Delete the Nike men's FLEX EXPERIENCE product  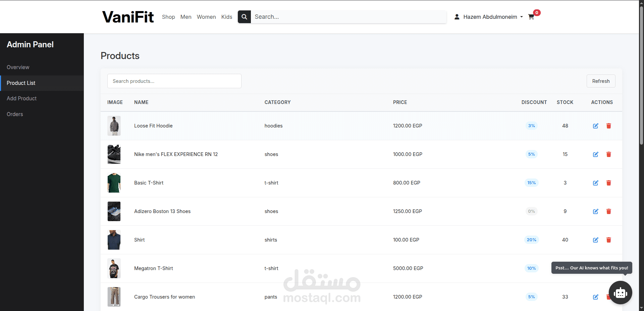click(x=609, y=154)
